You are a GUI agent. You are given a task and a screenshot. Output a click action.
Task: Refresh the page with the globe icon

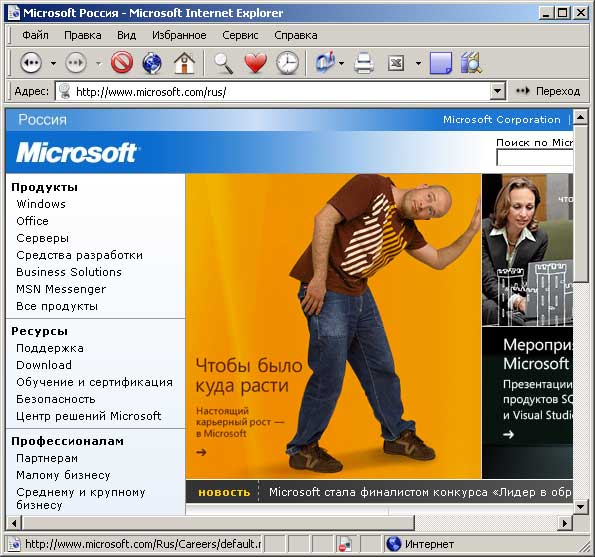point(153,63)
